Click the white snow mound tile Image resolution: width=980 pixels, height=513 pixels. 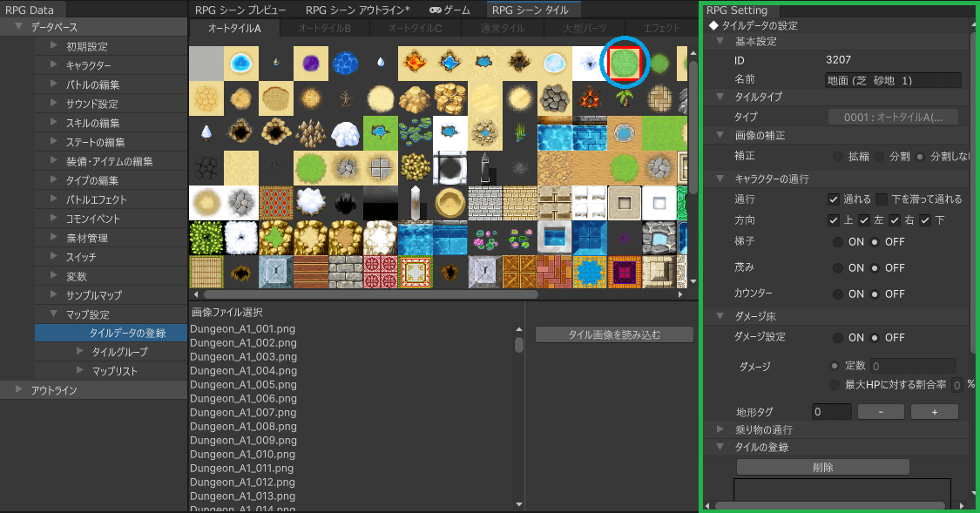pos(346,132)
